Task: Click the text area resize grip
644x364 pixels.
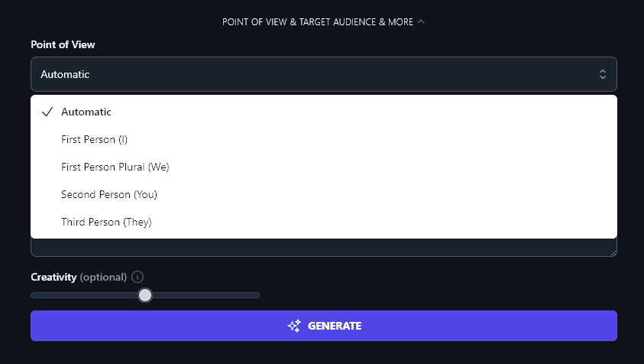Action: (612, 252)
